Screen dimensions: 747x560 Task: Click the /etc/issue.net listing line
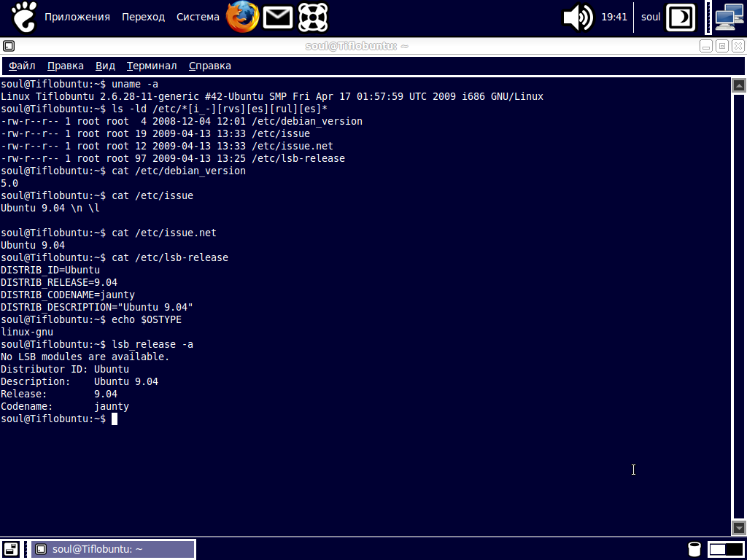pos(167,146)
